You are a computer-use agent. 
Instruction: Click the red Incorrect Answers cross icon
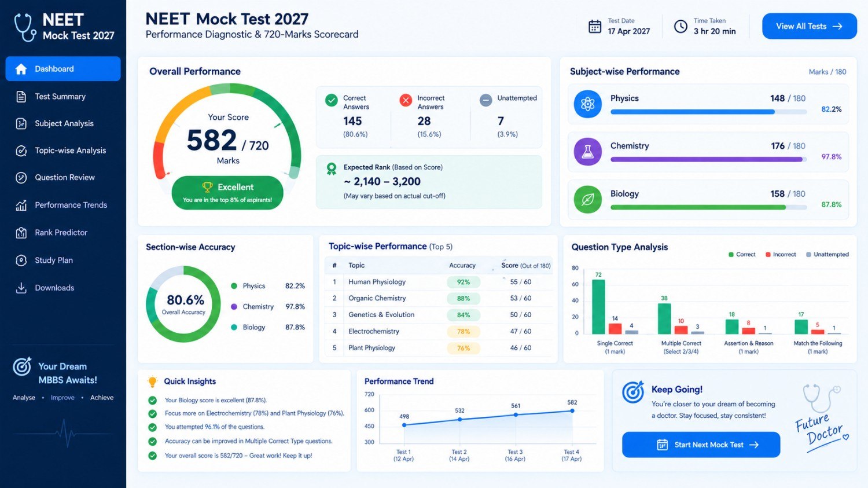(406, 100)
